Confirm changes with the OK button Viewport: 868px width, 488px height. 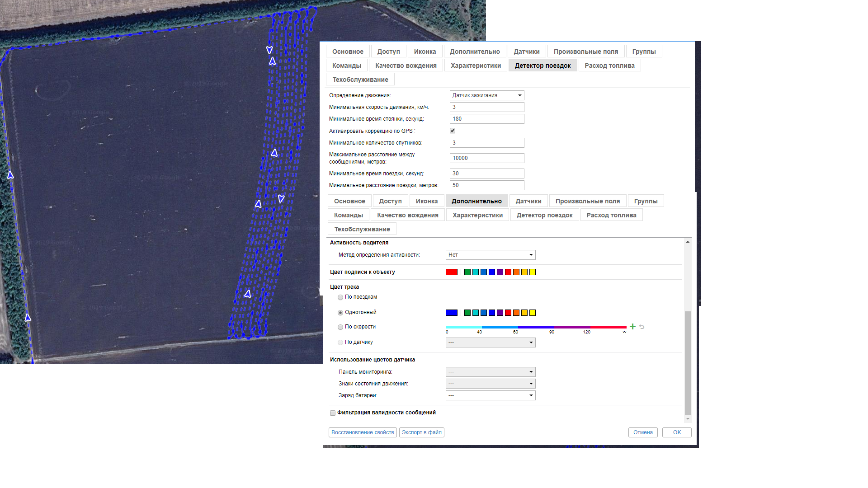pyautogui.click(x=676, y=432)
